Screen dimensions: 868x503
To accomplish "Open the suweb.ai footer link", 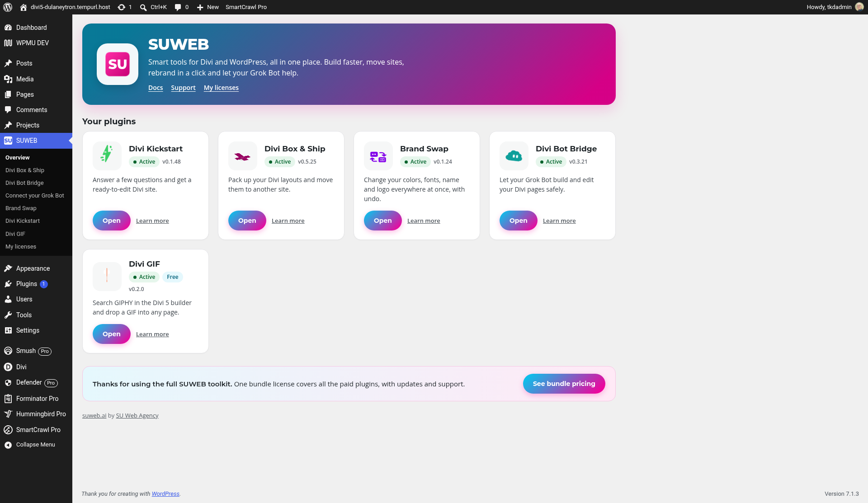I will 94,416.
